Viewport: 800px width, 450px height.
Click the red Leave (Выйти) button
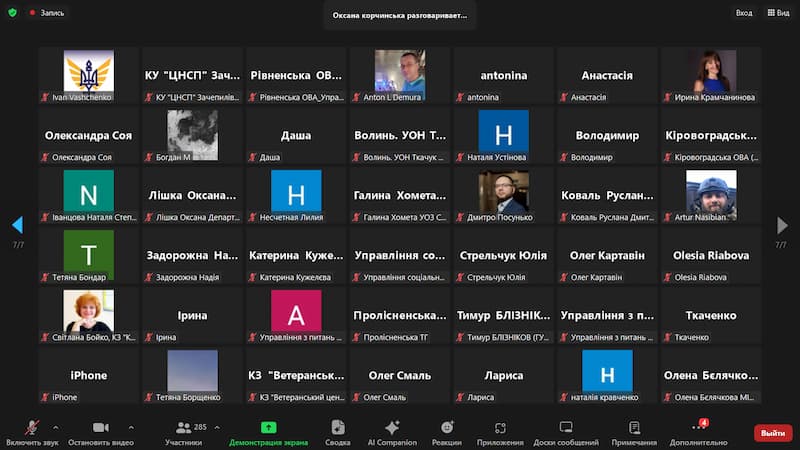point(772,433)
